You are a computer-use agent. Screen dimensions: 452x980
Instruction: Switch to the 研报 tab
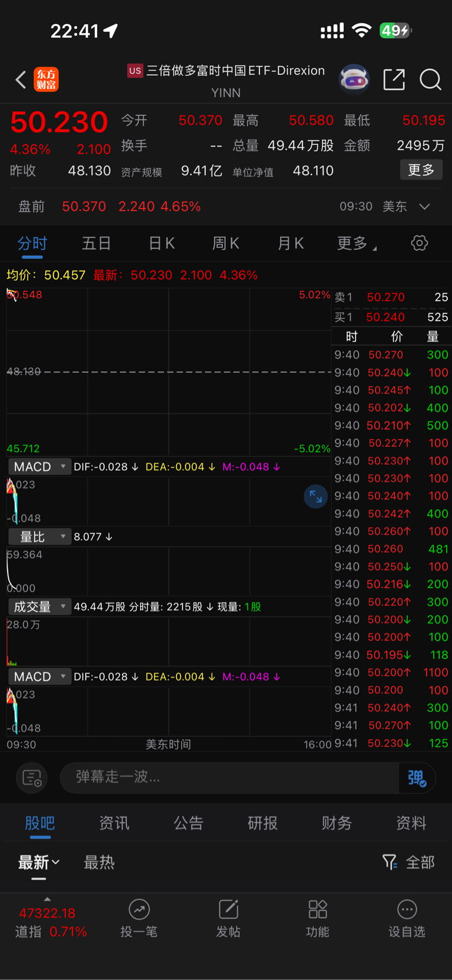point(262,823)
